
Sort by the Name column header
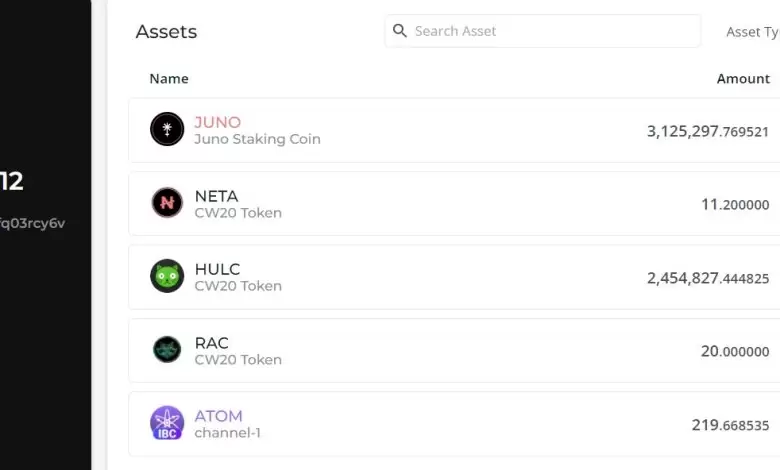(x=169, y=79)
